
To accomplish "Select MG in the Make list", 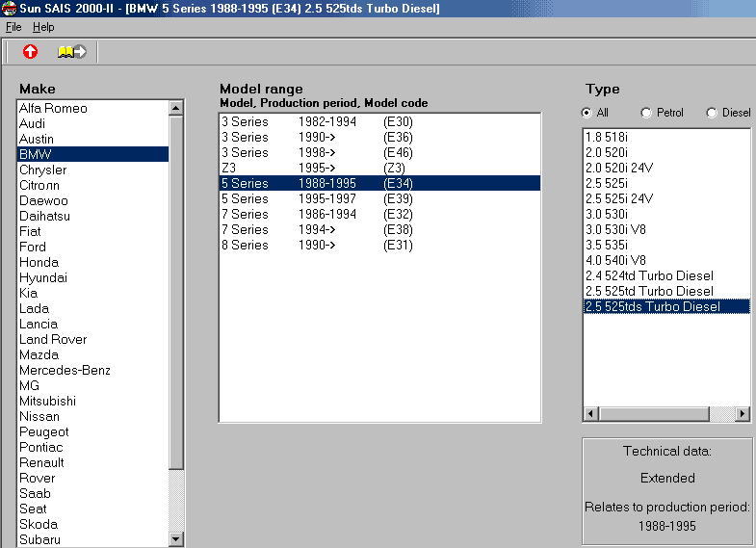I will [93, 385].
